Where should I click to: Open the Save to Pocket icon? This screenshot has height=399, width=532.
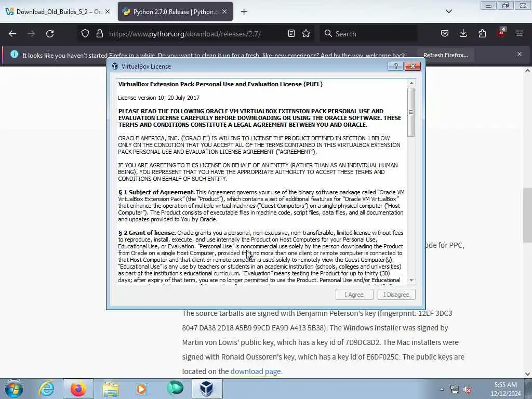tap(445, 34)
